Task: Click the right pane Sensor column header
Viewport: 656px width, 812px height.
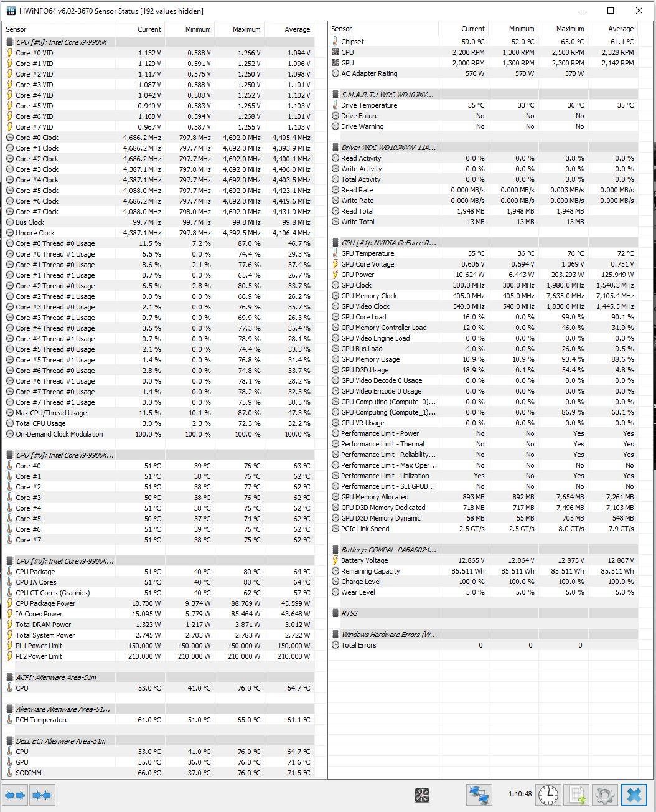Action: [383, 29]
